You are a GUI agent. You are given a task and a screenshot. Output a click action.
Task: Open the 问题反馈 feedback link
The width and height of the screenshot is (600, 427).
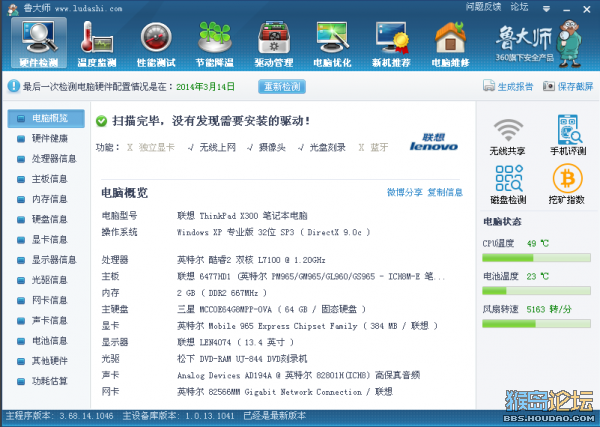pyautogui.click(x=483, y=7)
